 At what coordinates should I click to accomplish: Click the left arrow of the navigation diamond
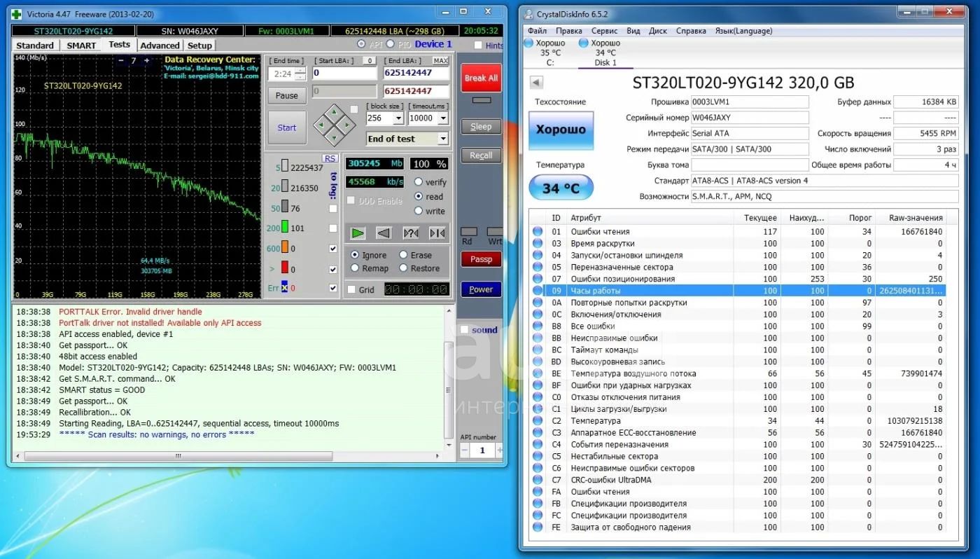click(321, 126)
